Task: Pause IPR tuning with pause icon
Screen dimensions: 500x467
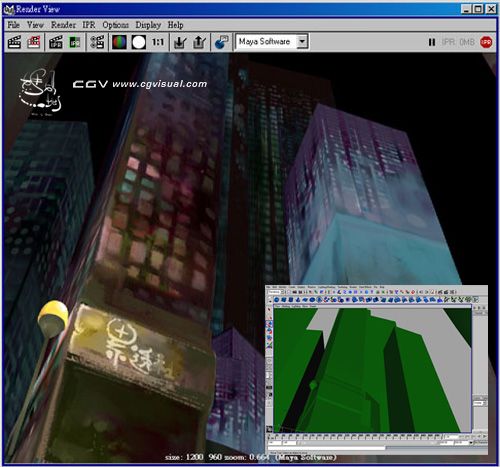Action: (x=432, y=42)
